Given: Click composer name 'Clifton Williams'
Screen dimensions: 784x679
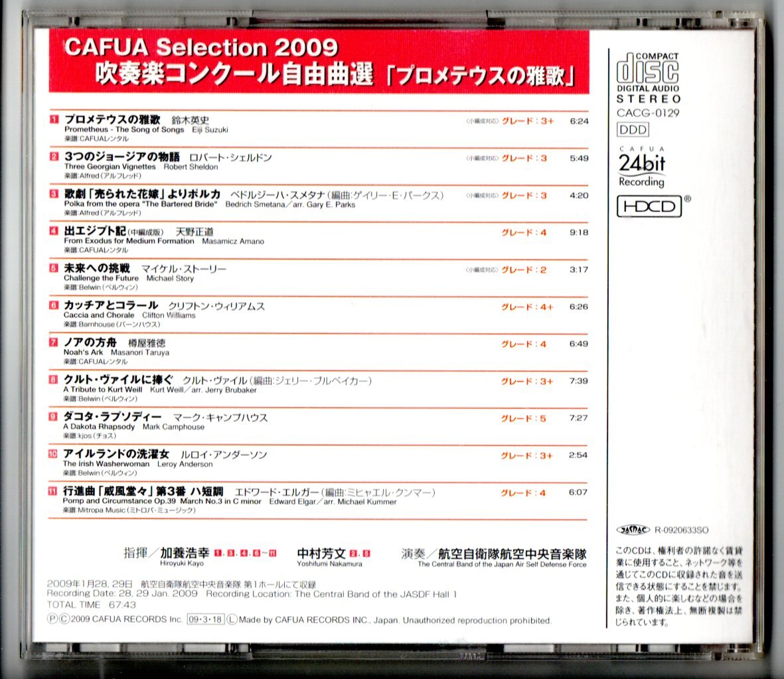Looking at the screenshot, I should point(169,315).
